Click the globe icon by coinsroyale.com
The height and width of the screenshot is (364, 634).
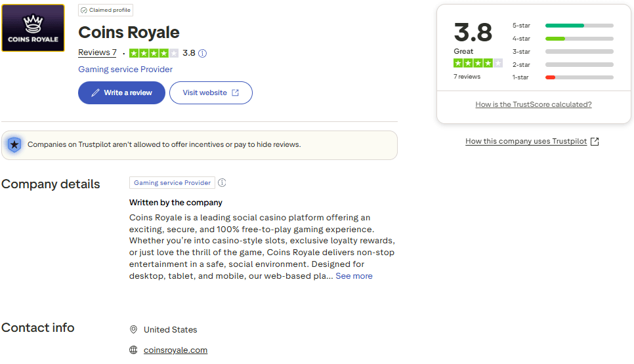tap(134, 350)
